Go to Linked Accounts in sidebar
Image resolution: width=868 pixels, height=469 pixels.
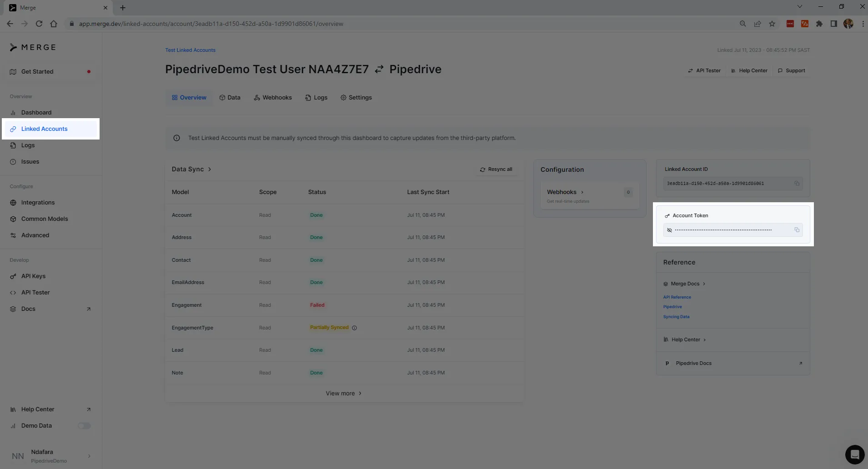point(50,129)
